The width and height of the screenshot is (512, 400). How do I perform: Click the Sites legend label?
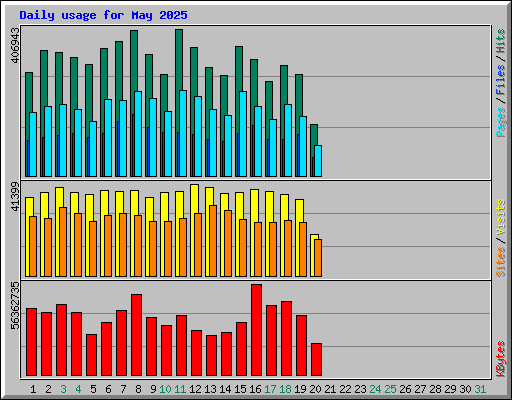coord(501,262)
